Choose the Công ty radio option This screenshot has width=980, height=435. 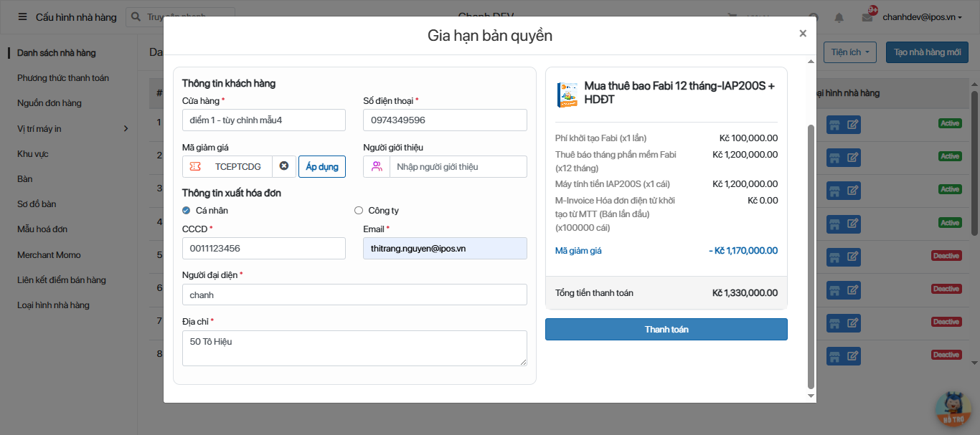(x=359, y=211)
